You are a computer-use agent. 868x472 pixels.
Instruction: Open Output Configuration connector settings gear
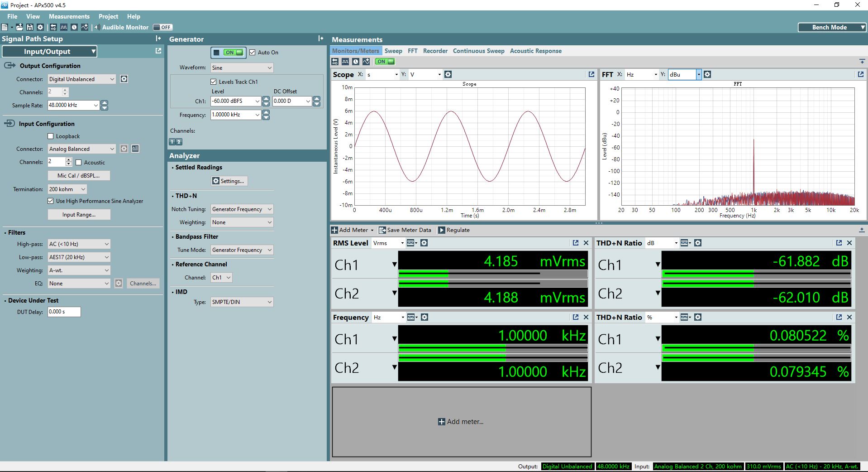(124, 79)
